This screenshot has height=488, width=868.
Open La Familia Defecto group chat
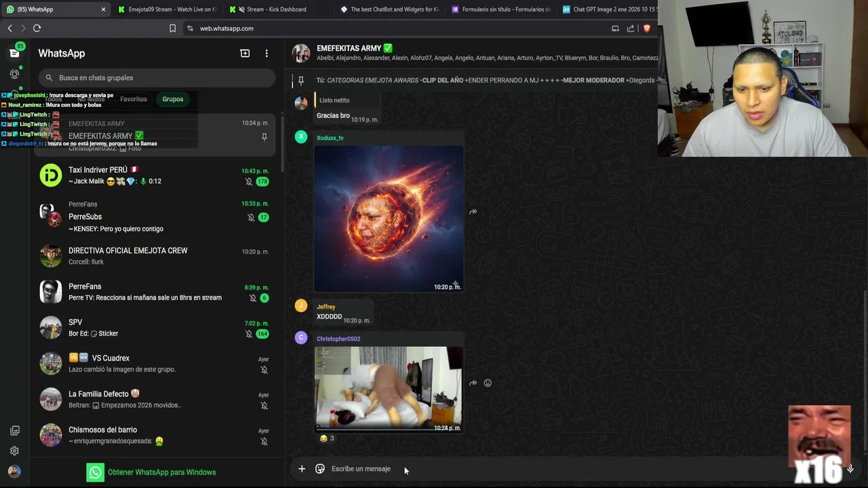pyautogui.click(x=156, y=399)
